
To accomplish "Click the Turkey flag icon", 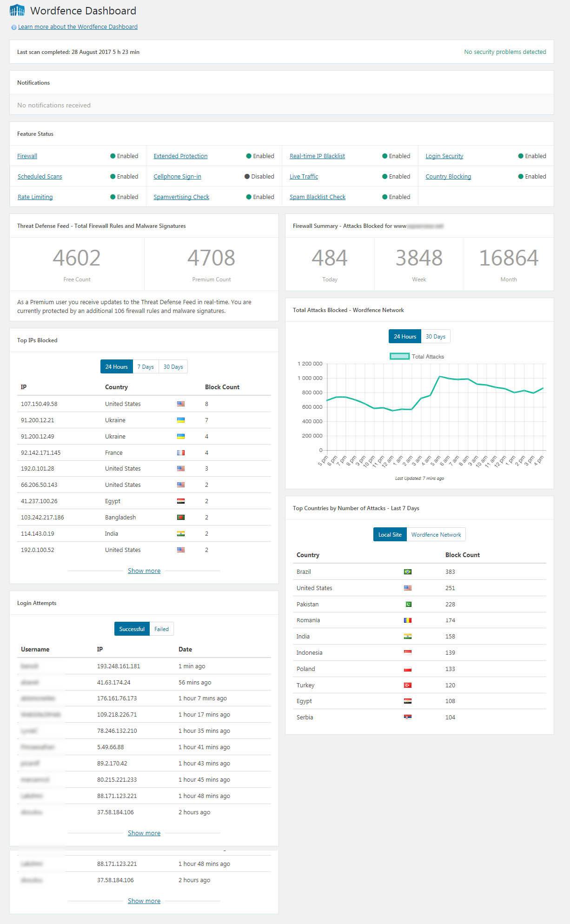I will (408, 685).
